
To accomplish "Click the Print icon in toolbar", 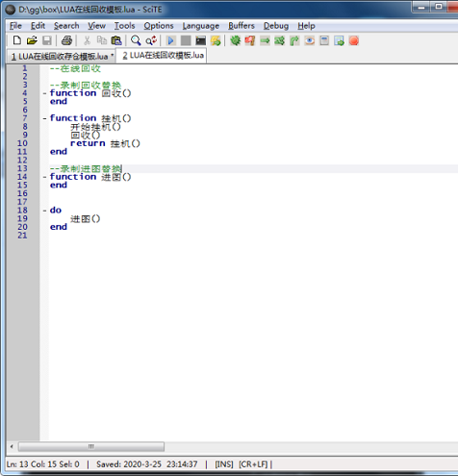I will pos(66,40).
